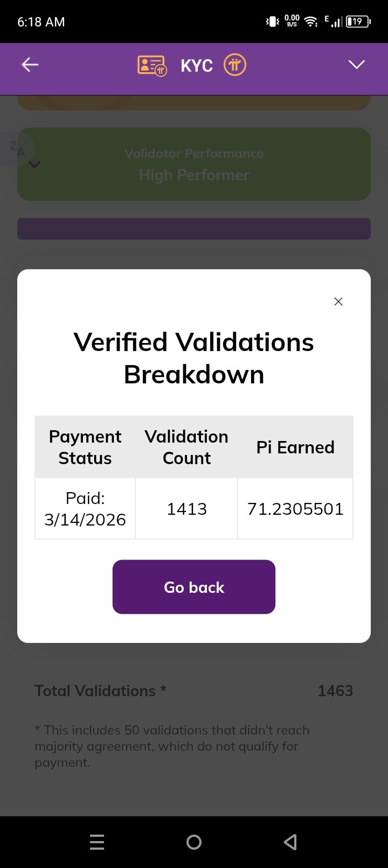Tap the Wi-Fi status icon

pyautogui.click(x=311, y=22)
